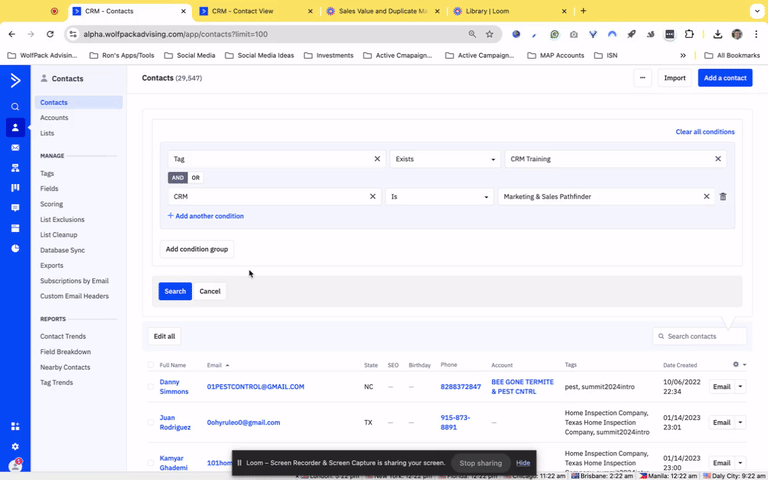
Task: Open the Deals pipeline icon in rail
Action: click(x=15, y=188)
